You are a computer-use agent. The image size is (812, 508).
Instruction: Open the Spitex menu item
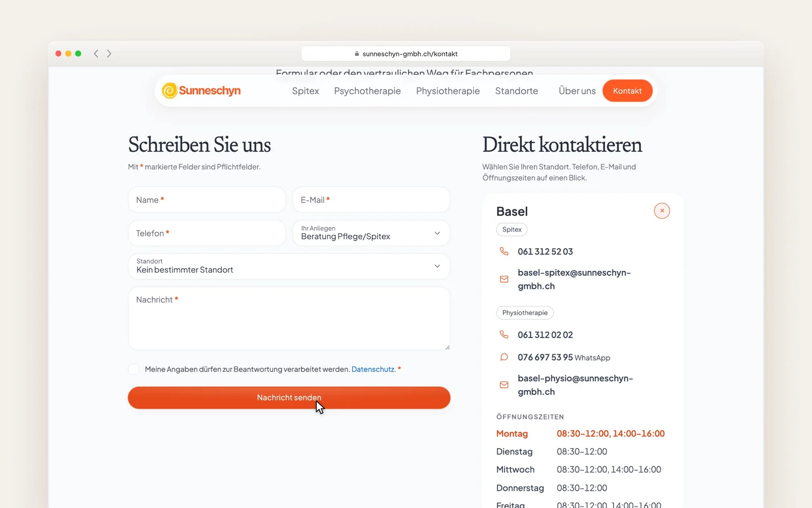coord(306,91)
